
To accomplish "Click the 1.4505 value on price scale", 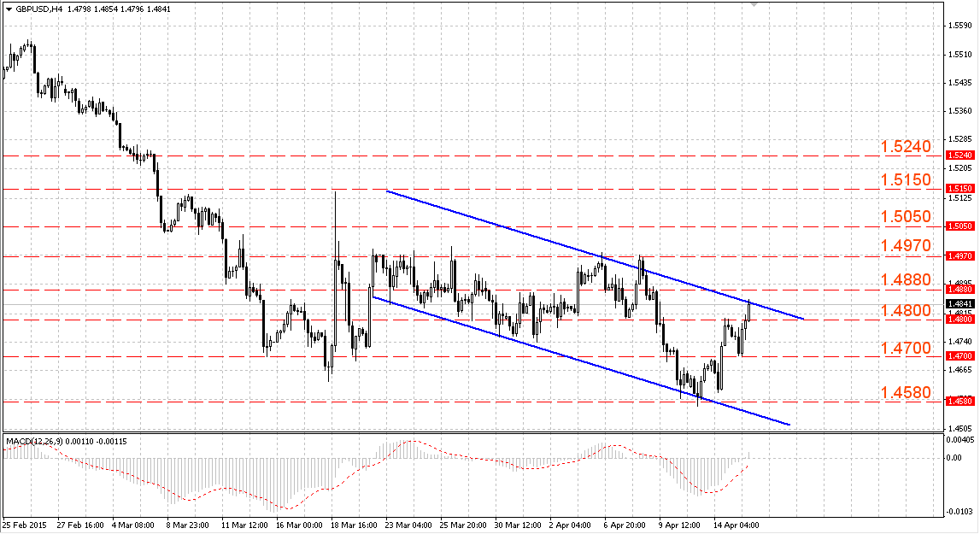I will tap(960, 429).
